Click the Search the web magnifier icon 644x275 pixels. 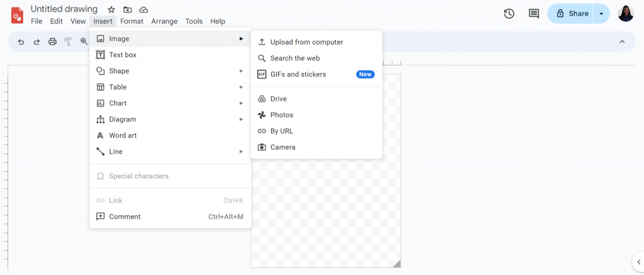pos(262,58)
